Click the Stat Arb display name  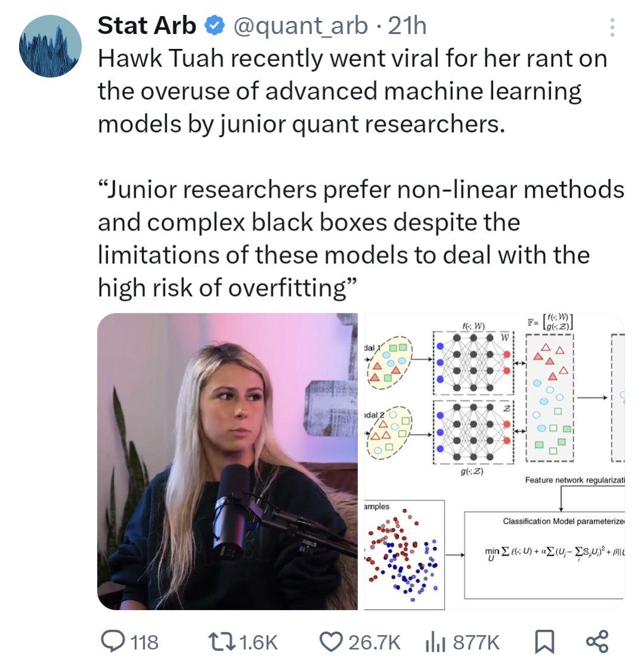tap(146, 26)
